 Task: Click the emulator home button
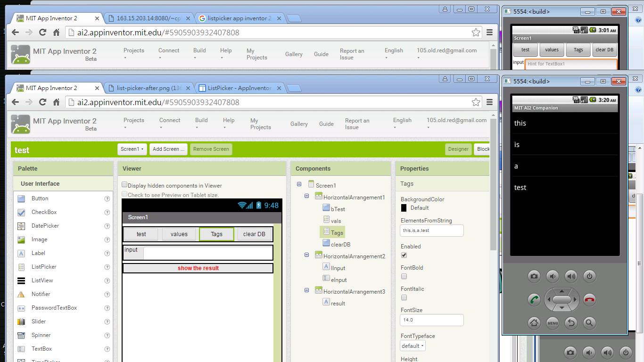coord(534,323)
